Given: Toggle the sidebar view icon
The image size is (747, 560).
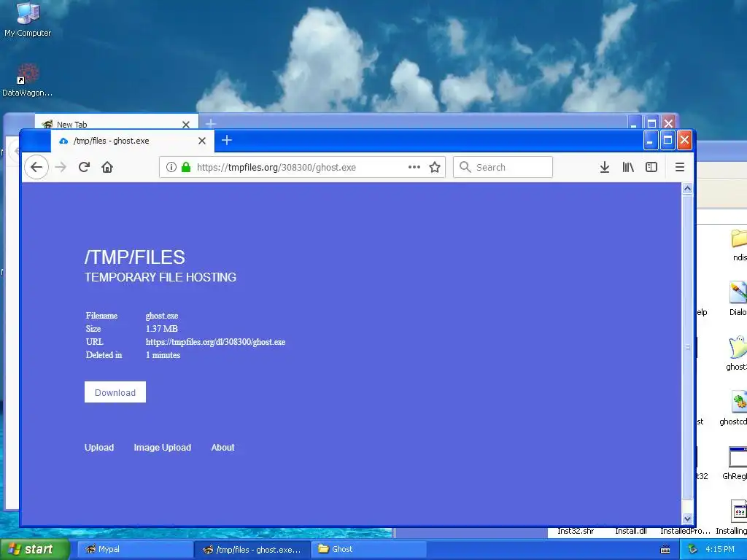Looking at the screenshot, I should (x=651, y=167).
